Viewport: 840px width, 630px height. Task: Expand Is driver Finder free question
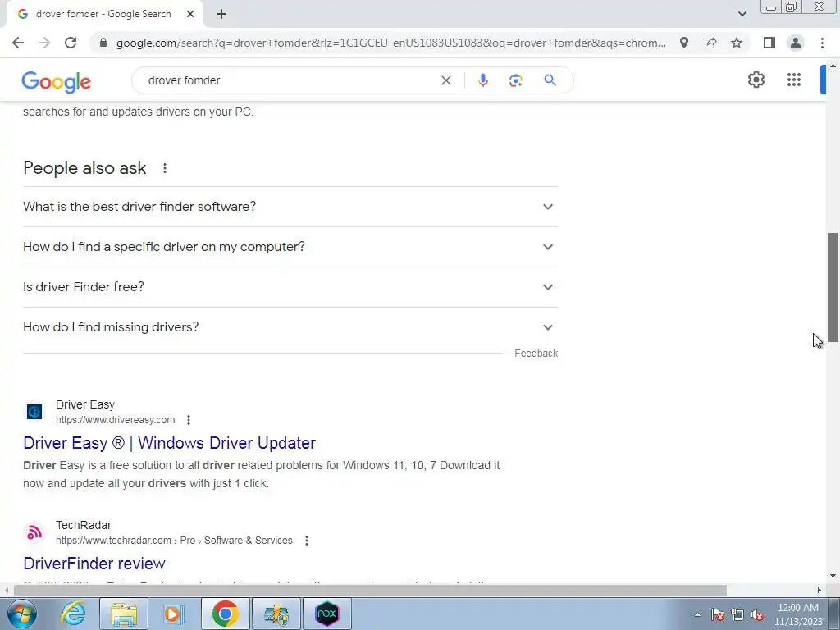[290, 287]
